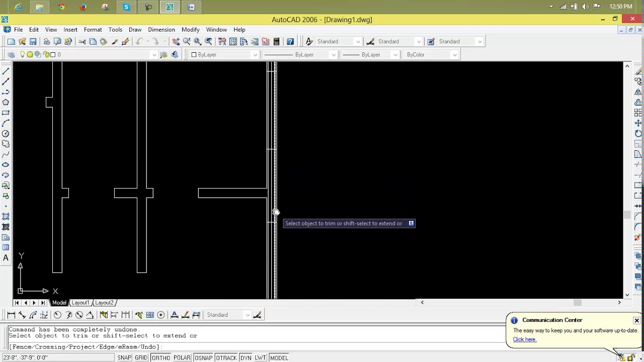Screen dimensions: 644x362
Task: Select the Rectangle draw tool
Action: pyautogui.click(x=6, y=113)
